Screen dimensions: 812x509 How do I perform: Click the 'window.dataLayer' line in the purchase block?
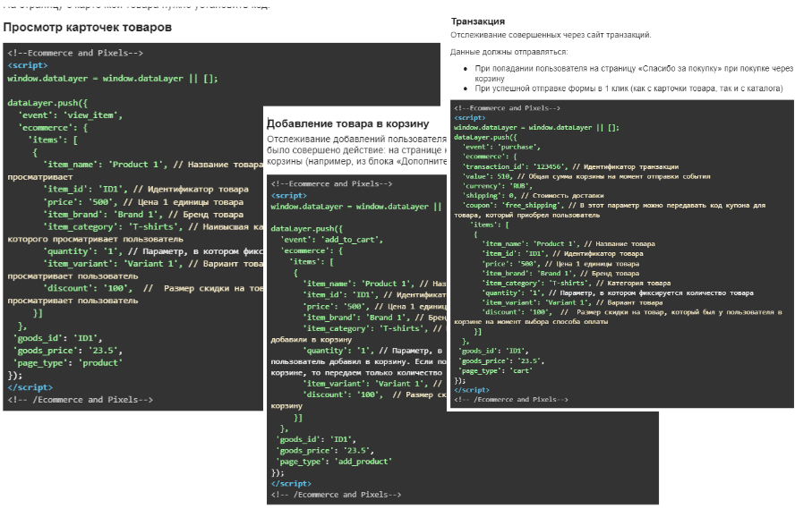pyautogui.click(x=536, y=128)
